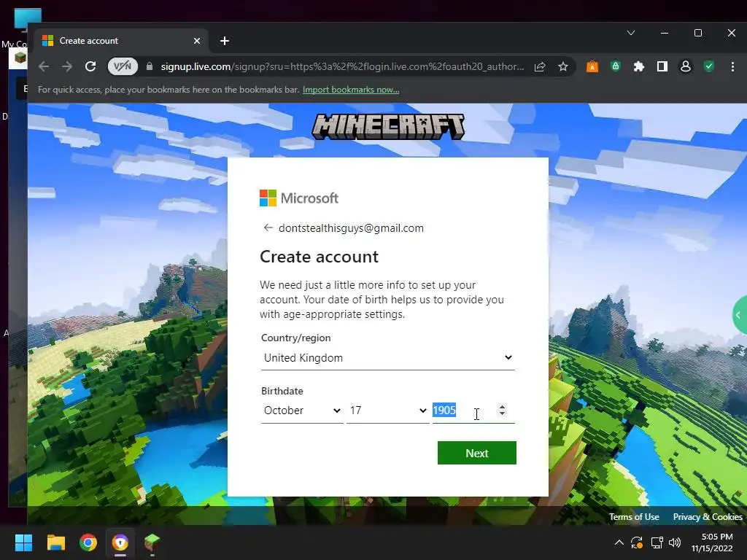Open the Windows Start menu

click(23, 542)
